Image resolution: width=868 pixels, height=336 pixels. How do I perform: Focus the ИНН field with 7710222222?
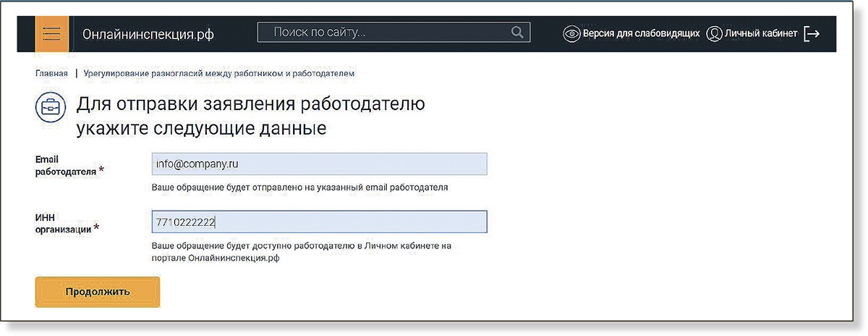pyautogui.click(x=319, y=222)
